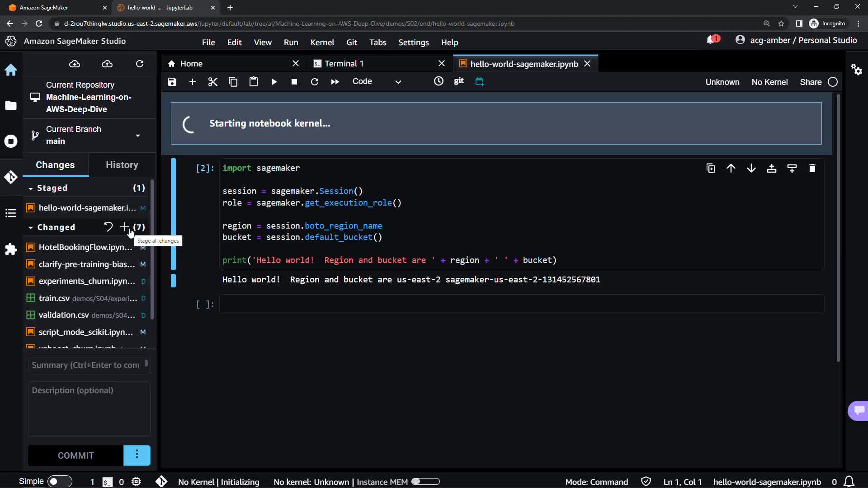
Task: Open the Extension Manager puzzle-piece icon
Action: tap(11, 249)
